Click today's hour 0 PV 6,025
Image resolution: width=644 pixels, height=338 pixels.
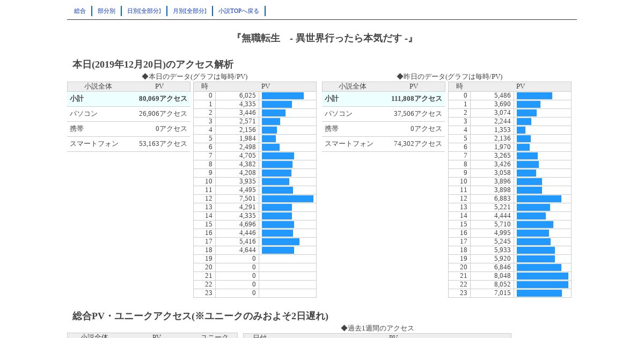(x=247, y=95)
